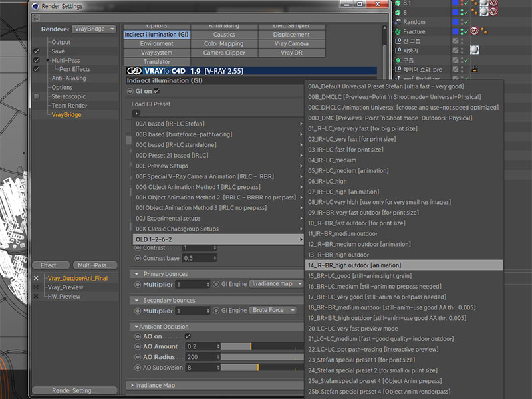Uncheck the Save option checkbox
The height and width of the screenshot is (399, 532).
click(x=37, y=51)
